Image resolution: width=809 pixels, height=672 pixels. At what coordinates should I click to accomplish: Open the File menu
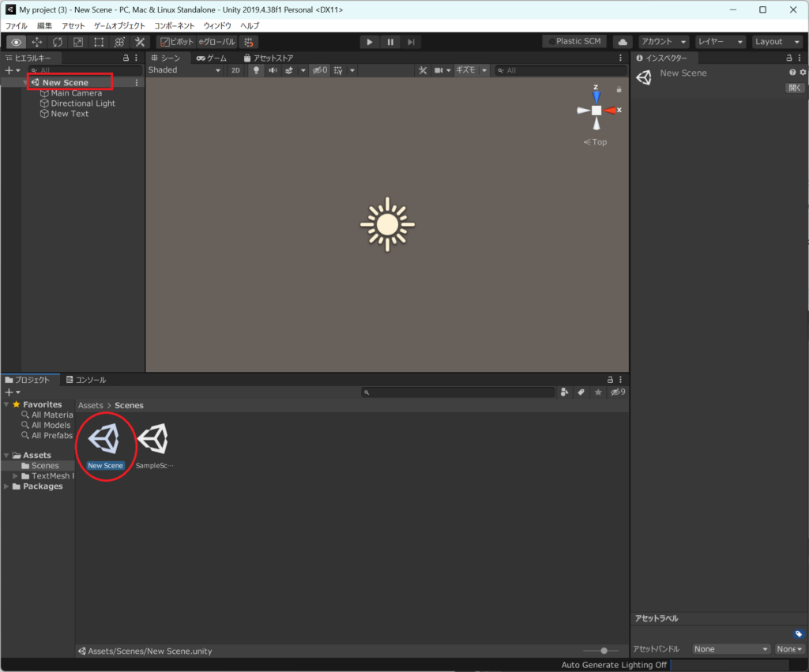(17, 26)
